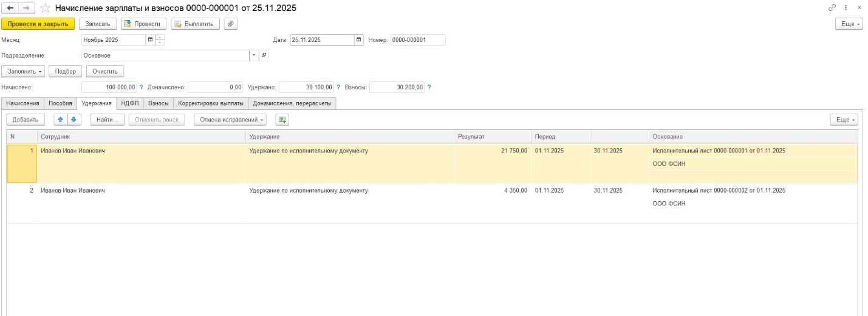Click into the Номер input field
This screenshot has height=316, width=868.
418,40
